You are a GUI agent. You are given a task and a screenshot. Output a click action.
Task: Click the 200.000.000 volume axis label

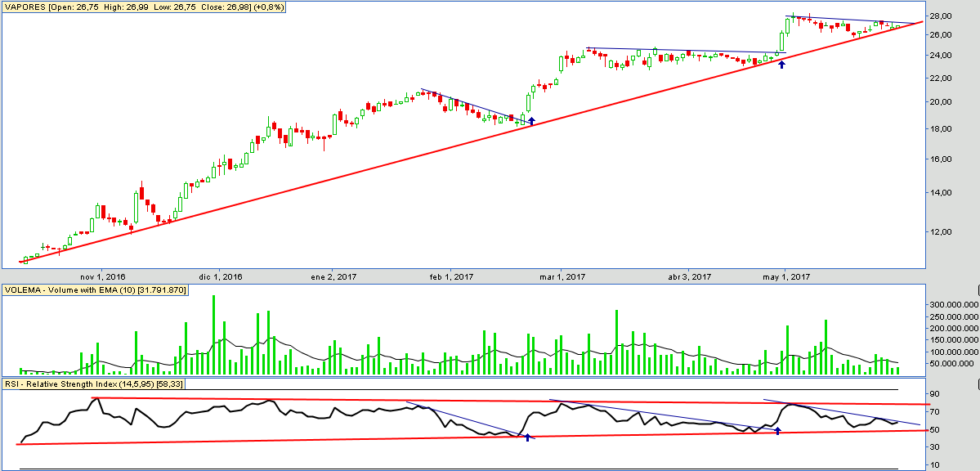pyautogui.click(x=954, y=329)
